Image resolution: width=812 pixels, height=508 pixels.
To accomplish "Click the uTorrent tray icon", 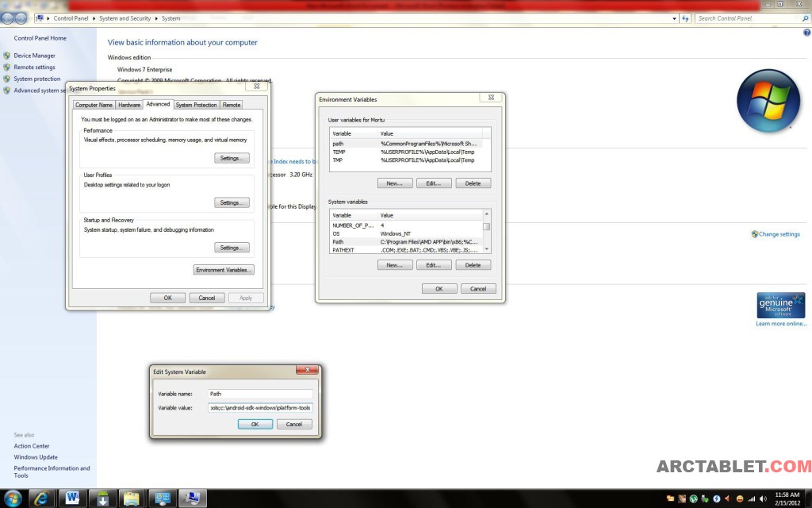I will pyautogui.click(x=693, y=498).
